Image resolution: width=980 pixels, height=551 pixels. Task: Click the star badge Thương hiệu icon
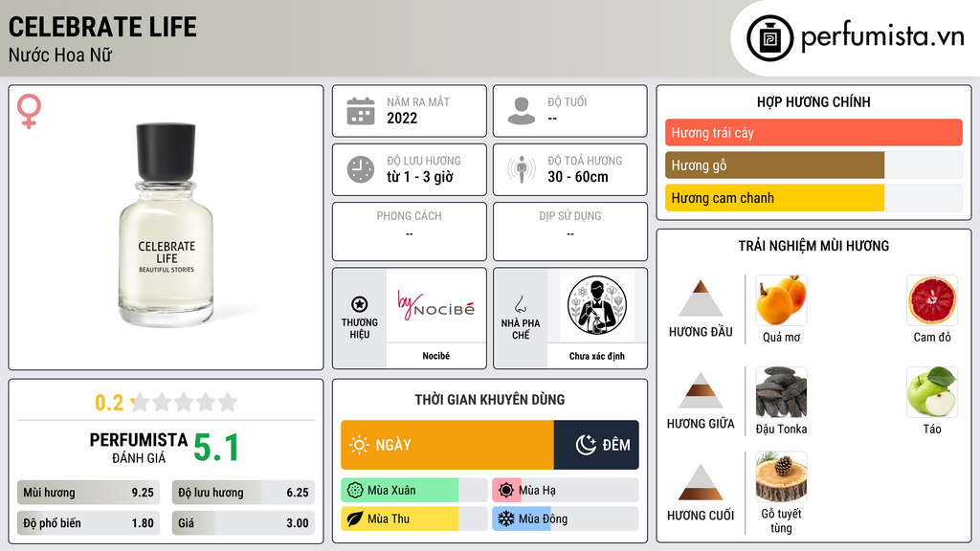(360, 304)
